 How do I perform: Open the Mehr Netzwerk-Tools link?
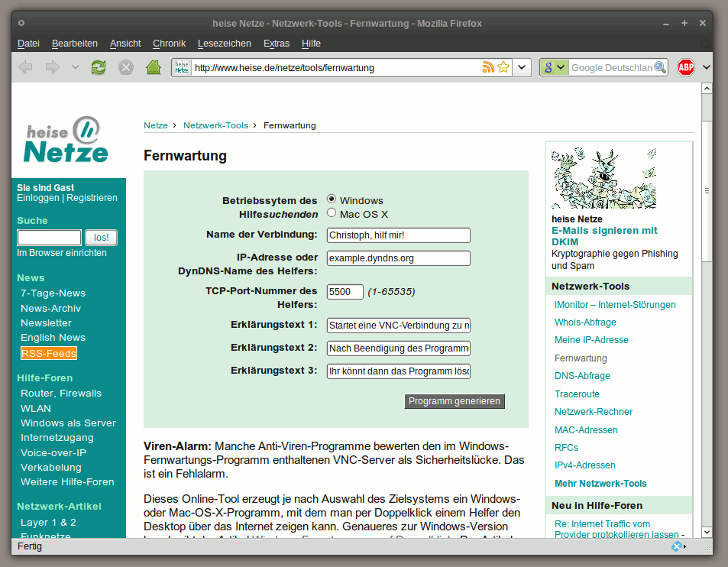pos(600,484)
